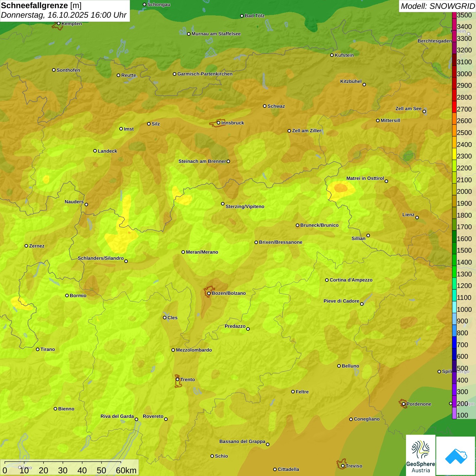Click the Schongau label

coord(159,4)
